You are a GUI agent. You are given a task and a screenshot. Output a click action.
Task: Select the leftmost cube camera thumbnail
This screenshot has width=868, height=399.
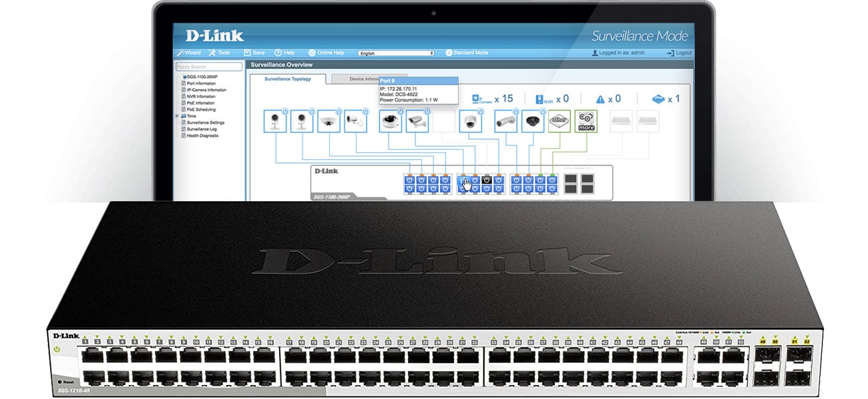274,121
